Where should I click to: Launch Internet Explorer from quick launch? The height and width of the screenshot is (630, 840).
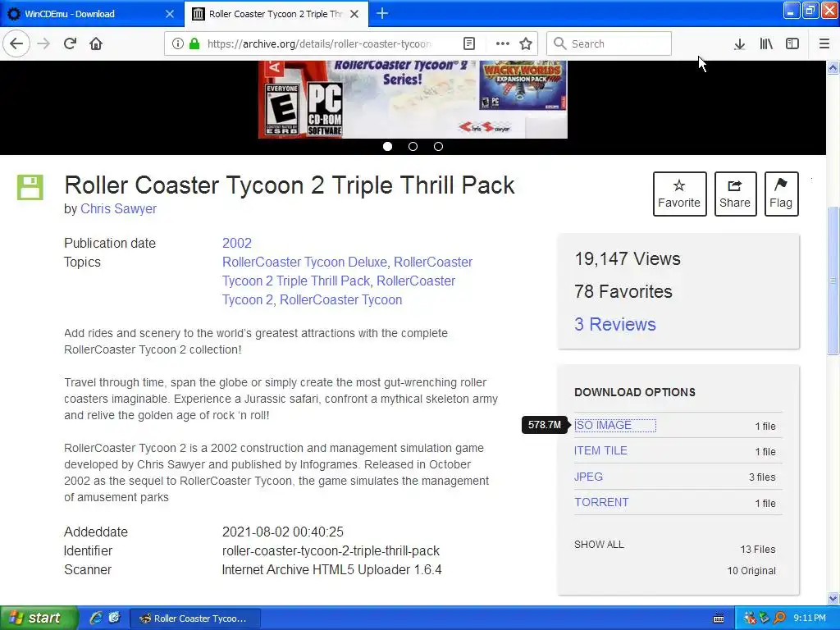tap(96, 618)
